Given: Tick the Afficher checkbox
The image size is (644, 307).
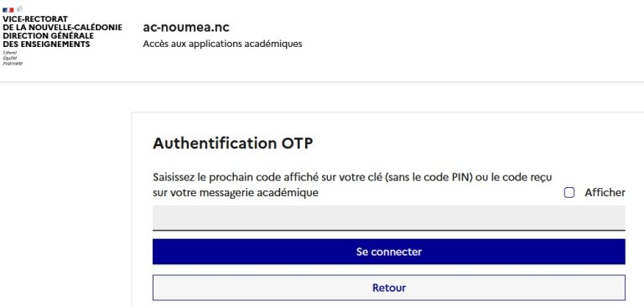Looking at the screenshot, I should (x=569, y=193).
